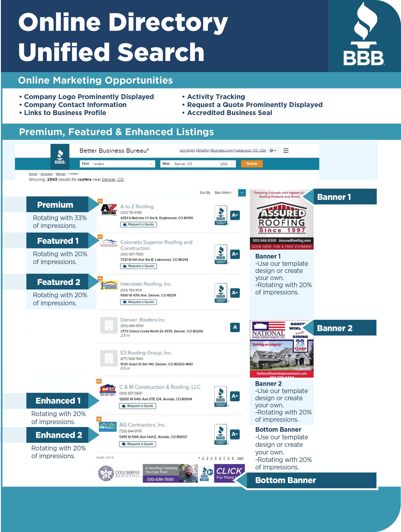Image resolution: width=401 pixels, height=532 pixels.
Task: Switch the site language to Español
Action: click(203, 151)
